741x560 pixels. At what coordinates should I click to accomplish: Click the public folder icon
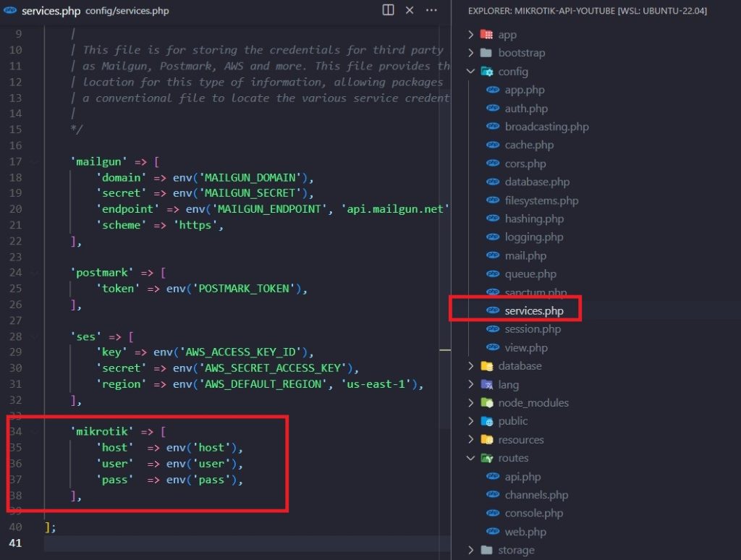point(487,421)
